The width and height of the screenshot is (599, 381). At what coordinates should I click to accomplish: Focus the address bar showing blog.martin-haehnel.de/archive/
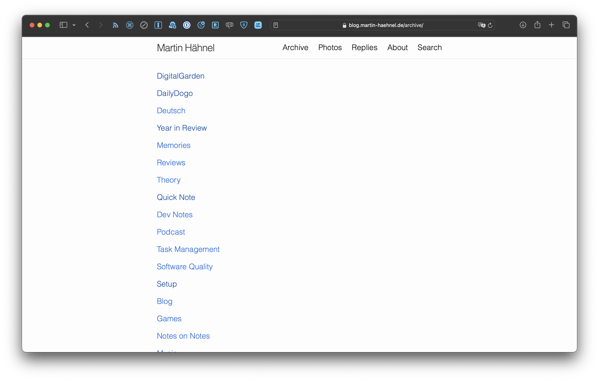(383, 25)
